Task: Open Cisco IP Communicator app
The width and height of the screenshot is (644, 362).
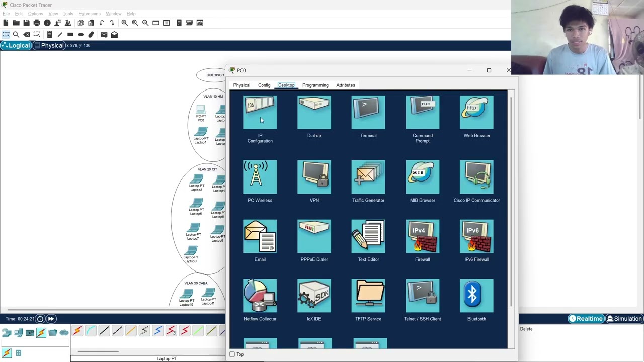Action: tap(476, 177)
